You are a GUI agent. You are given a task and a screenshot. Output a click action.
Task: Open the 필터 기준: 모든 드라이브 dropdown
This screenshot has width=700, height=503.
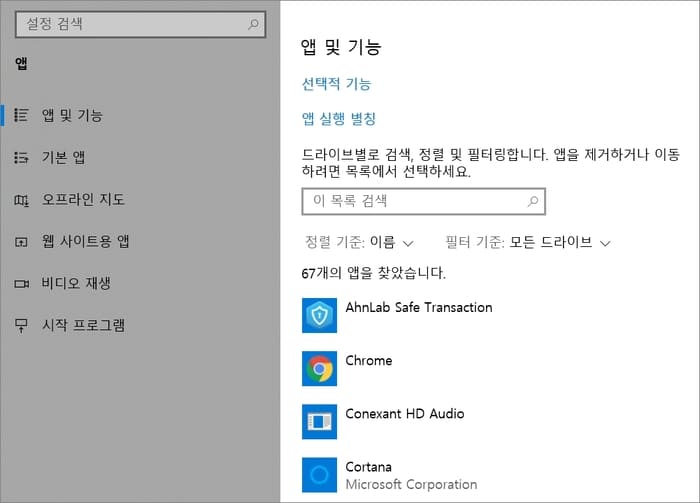[x=528, y=242]
